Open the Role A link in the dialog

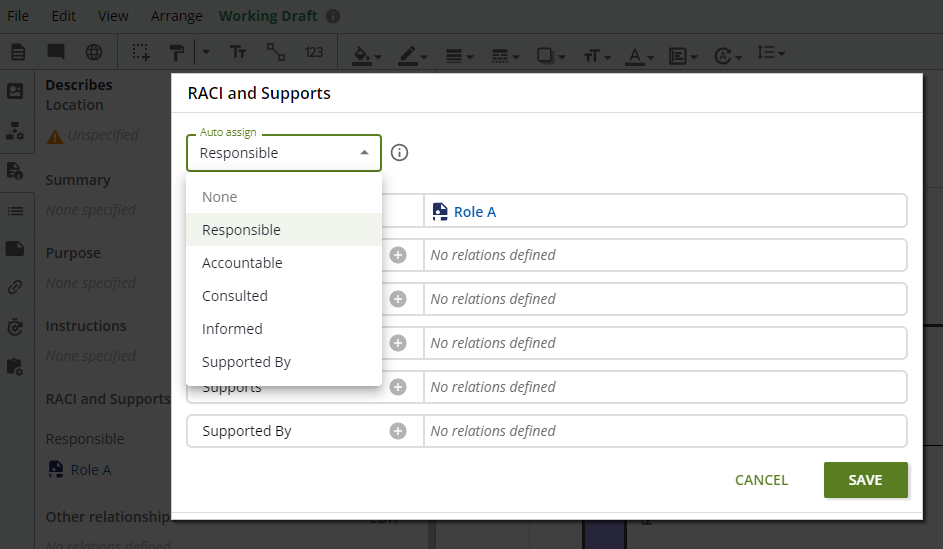474,211
